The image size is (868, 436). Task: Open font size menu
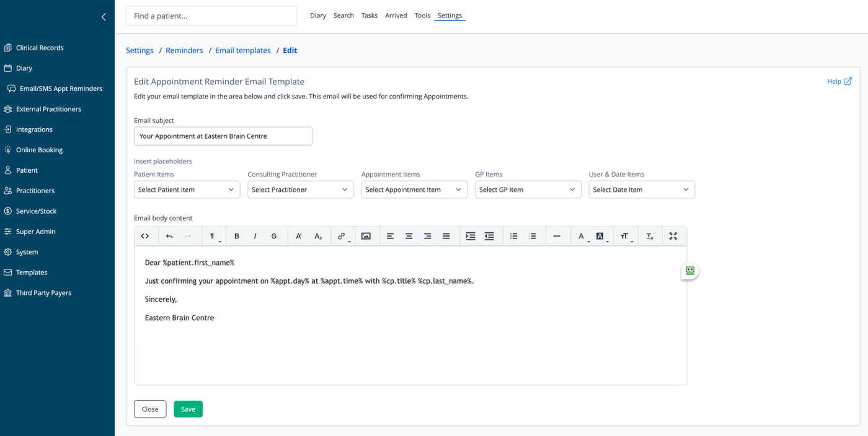coord(626,236)
